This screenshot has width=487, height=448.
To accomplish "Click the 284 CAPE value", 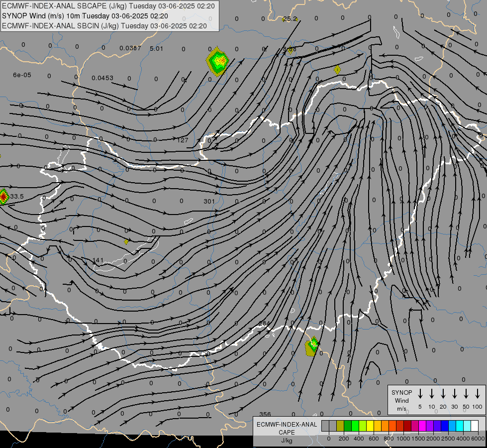I will [x=264, y=324].
